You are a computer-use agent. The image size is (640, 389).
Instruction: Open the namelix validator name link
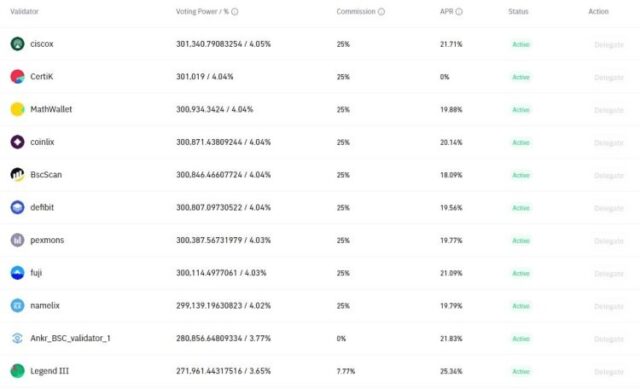click(45, 305)
